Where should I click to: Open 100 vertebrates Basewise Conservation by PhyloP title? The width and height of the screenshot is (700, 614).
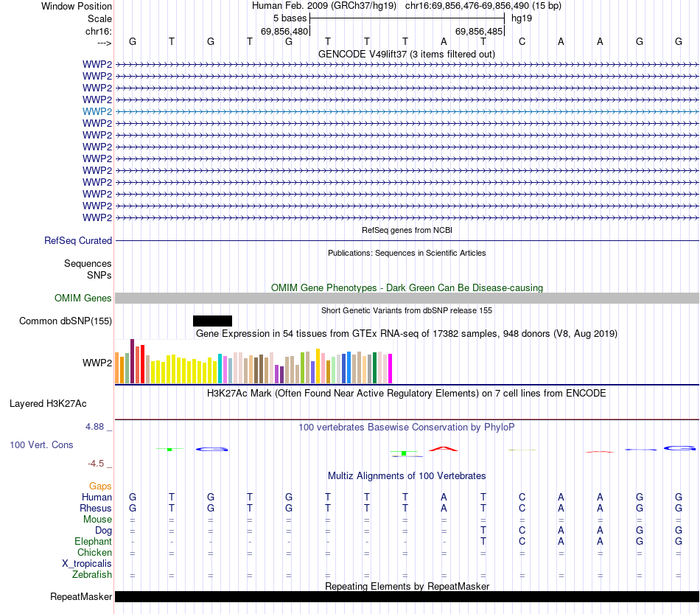pyautogui.click(x=407, y=428)
